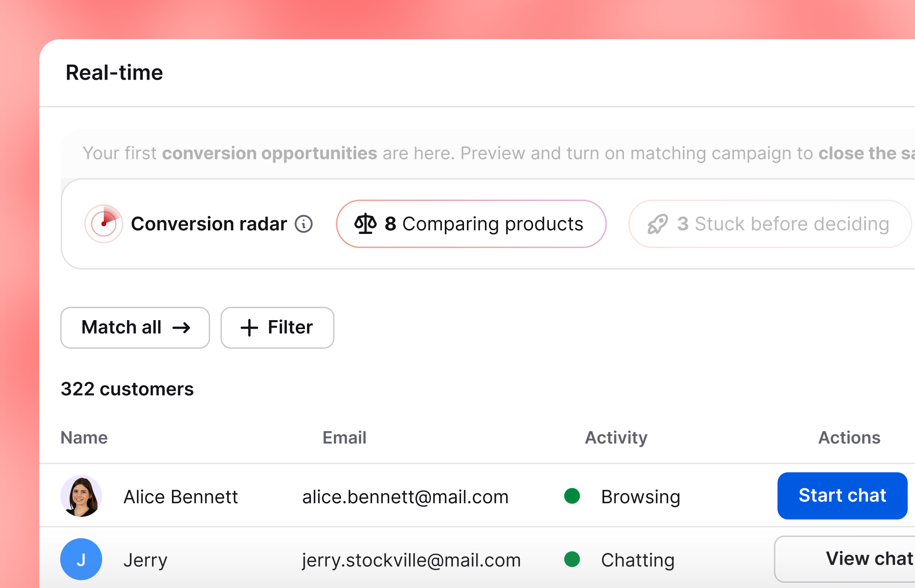Click the red Conversion radar icon
Image resolution: width=915 pixels, height=588 pixels.
[x=104, y=224]
